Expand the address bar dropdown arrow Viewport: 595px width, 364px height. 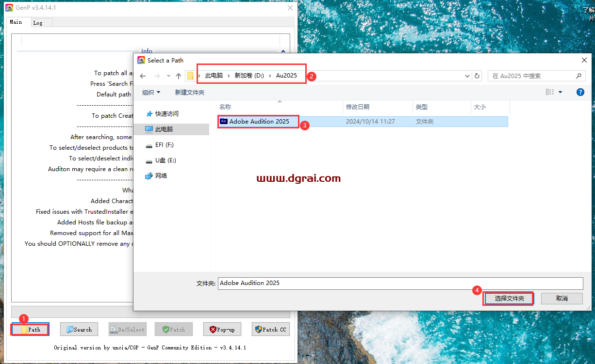click(x=466, y=76)
